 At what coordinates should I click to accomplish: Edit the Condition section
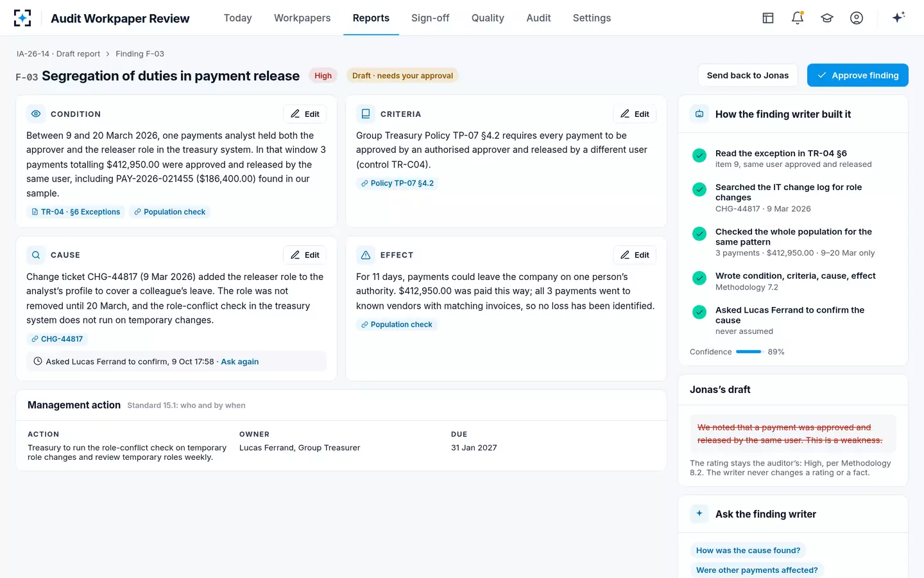pyautogui.click(x=305, y=114)
